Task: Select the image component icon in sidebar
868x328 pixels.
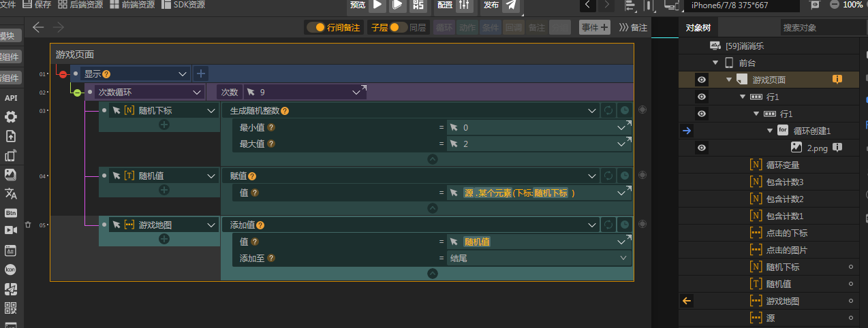Action: tap(11, 174)
